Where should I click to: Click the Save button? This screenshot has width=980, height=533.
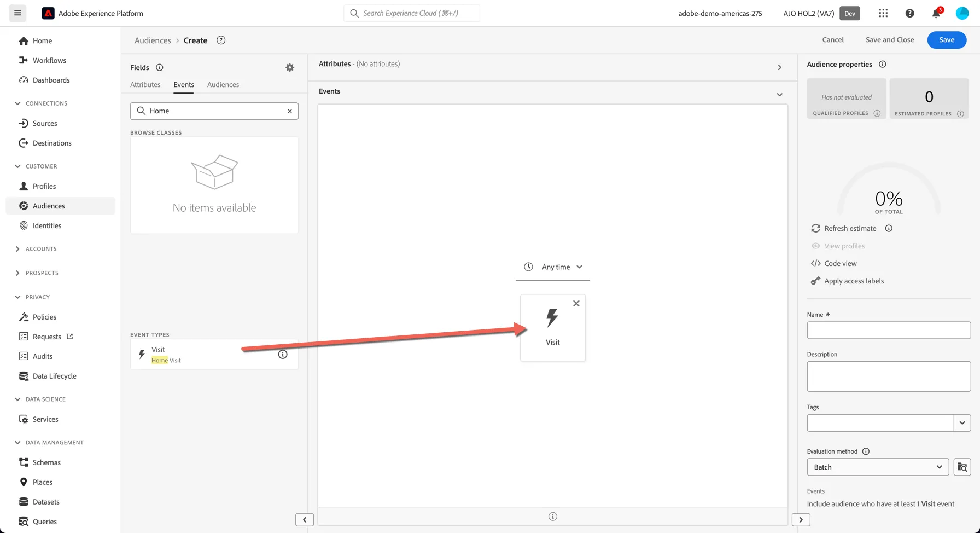click(x=947, y=40)
